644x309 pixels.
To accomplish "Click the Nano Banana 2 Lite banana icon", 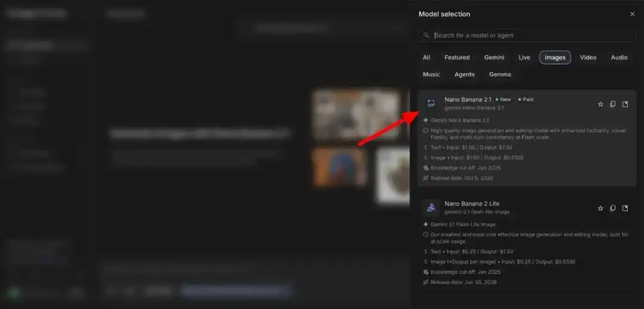I will point(431,207).
